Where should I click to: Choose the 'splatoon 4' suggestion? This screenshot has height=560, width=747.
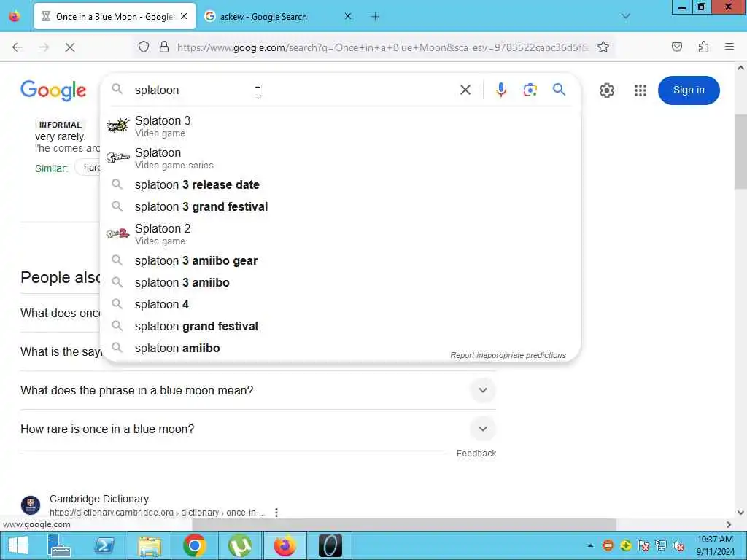click(x=340, y=304)
